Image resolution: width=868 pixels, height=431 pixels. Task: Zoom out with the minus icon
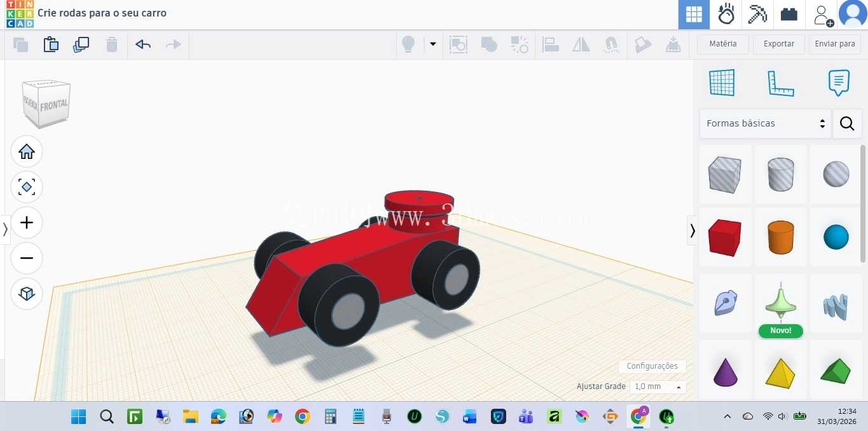click(27, 258)
